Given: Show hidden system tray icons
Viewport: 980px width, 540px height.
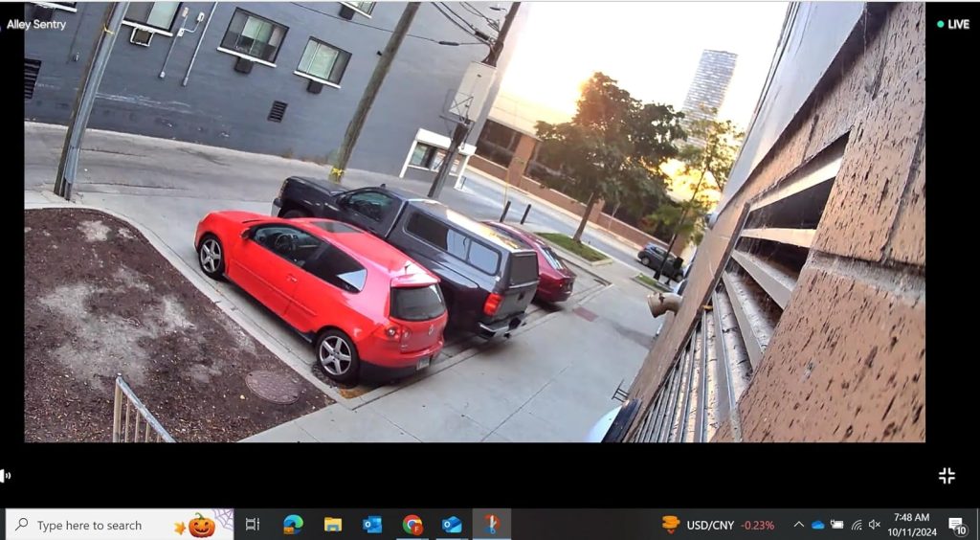Looking at the screenshot, I should pos(799,525).
